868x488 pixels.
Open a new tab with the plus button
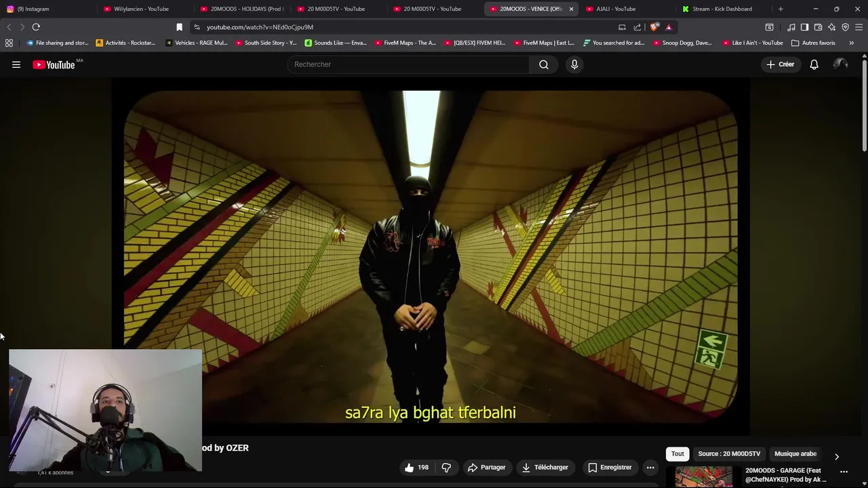(x=781, y=9)
